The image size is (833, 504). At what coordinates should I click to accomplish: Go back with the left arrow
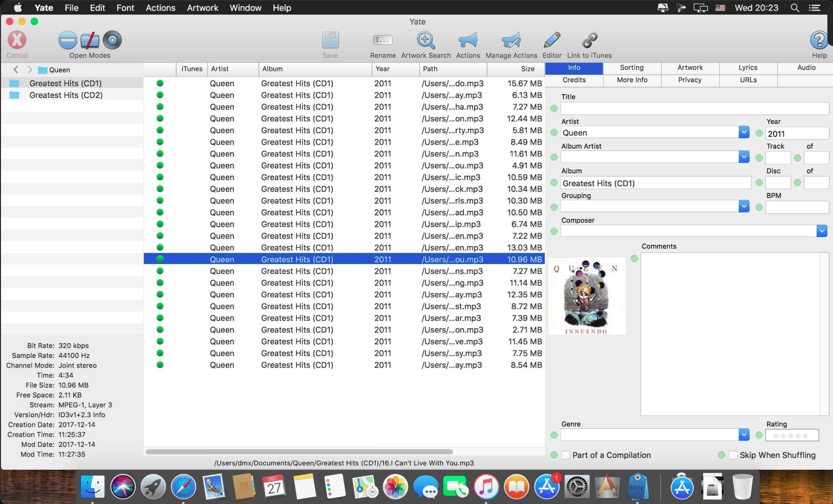click(16, 70)
